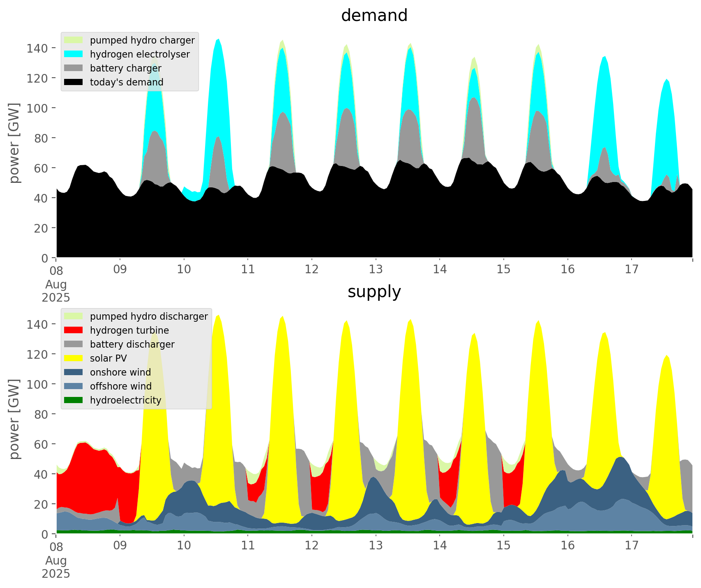This screenshot has height=588, width=701.
Task: Click the red hydrogen turbine legend swatch
Action: coord(74,330)
